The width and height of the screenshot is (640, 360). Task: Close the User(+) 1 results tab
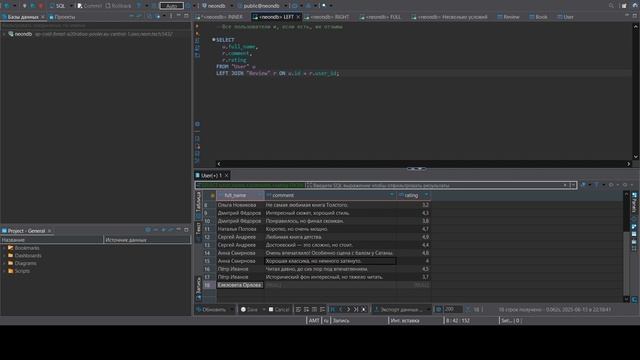(x=227, y=176)
